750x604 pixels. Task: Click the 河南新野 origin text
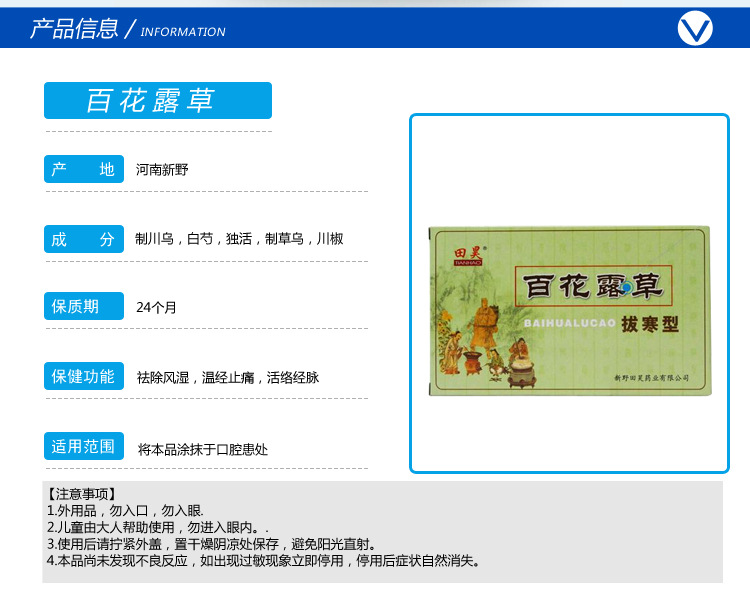(162, 169)
